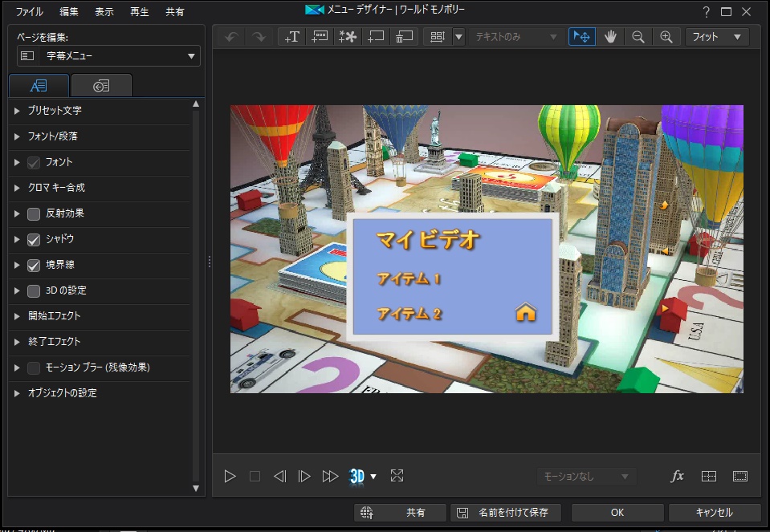Click the fast forward button
This screenshot has height=532, width=770.
click(330, 476)
